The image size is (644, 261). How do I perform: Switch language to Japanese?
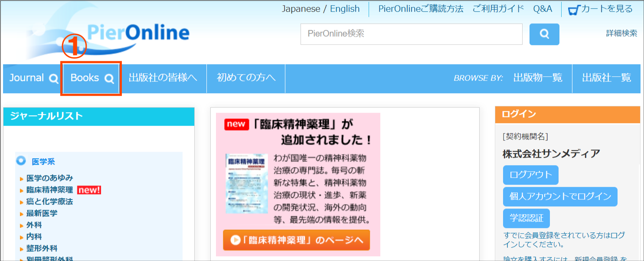301,9
